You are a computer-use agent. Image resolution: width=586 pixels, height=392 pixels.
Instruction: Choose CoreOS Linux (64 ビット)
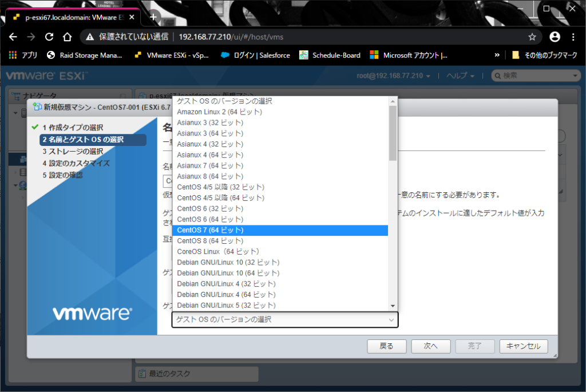280,251
